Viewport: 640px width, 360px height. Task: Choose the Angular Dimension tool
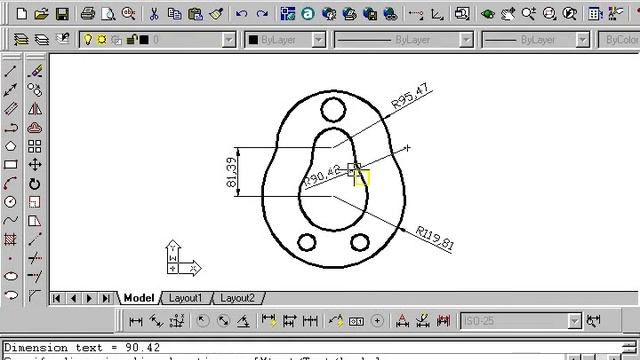[x=244, y=321]
